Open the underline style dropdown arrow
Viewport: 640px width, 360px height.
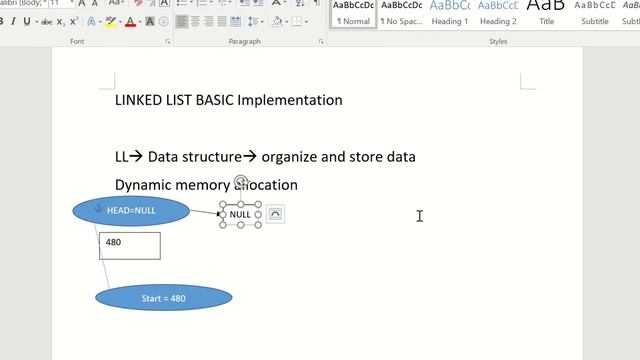point(36,22)
